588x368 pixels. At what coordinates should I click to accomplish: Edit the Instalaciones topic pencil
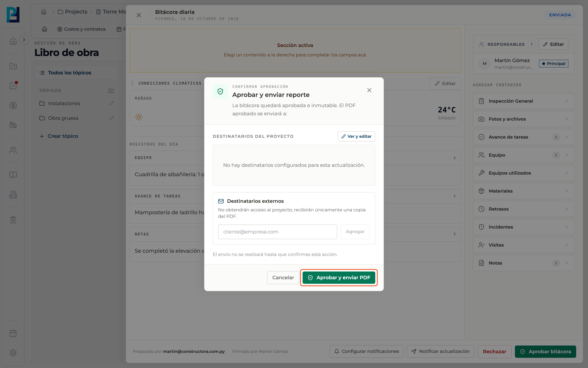[111, 103]
